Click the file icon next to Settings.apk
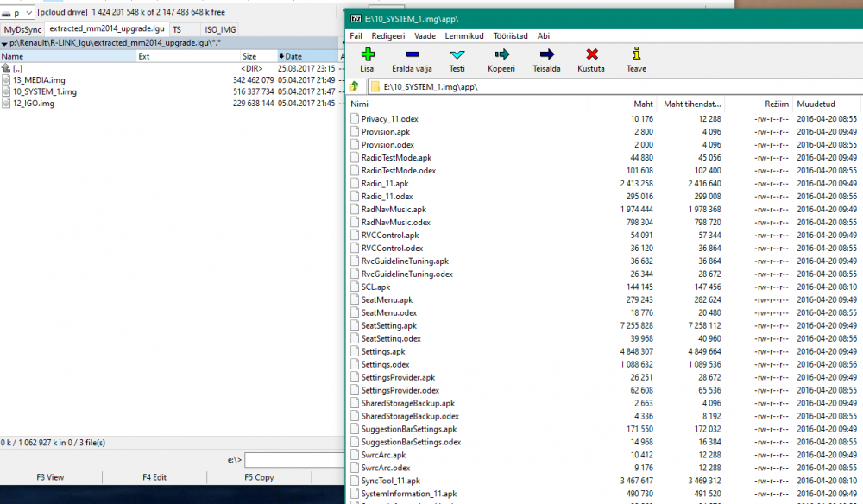 click(x=355, y=351)
